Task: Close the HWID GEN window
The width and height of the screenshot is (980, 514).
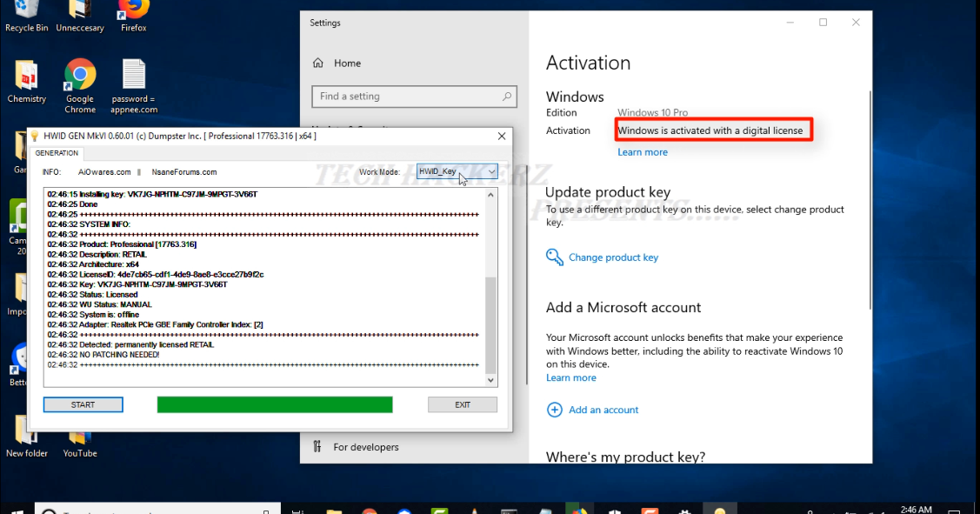Action: tap(501, 136)
